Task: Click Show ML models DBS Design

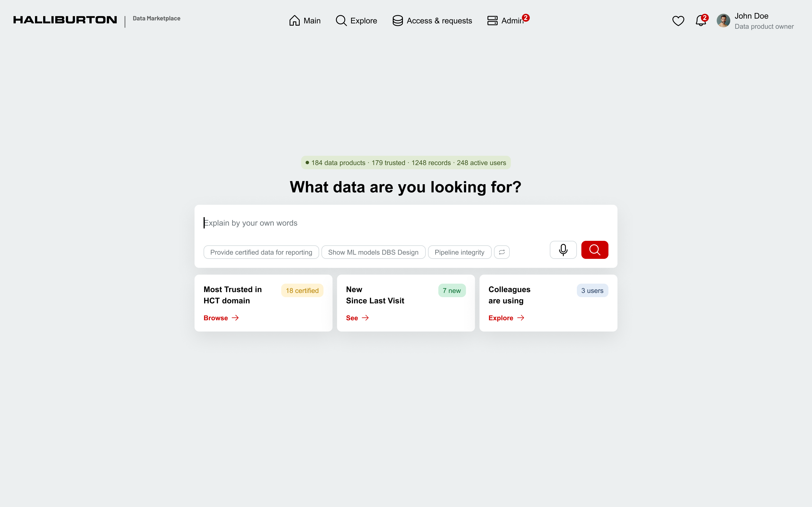Action: click(373, 252)
